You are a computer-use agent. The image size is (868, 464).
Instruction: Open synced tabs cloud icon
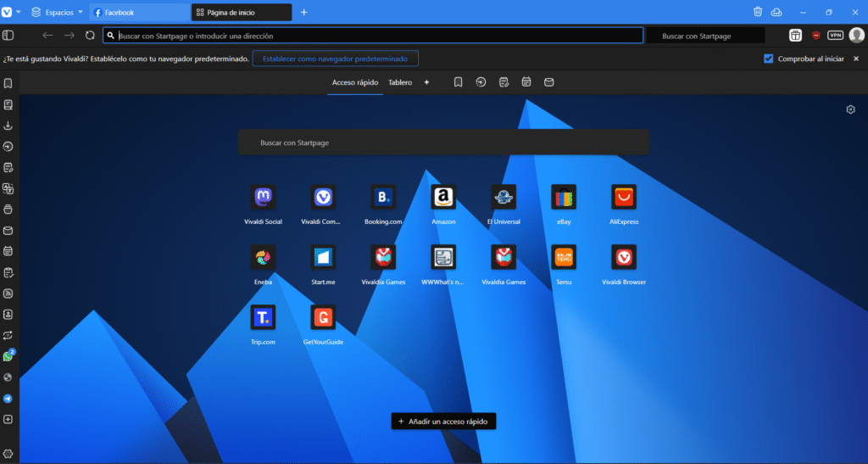[776, 12]
